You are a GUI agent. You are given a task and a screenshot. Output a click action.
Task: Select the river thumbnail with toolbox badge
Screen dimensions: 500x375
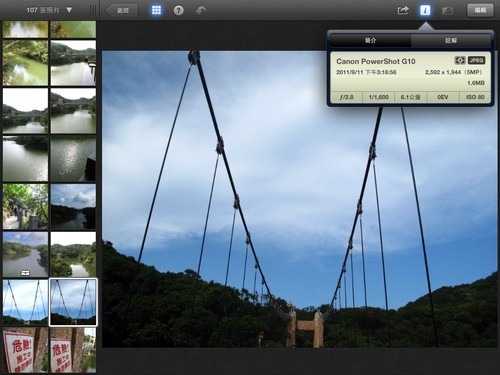click(x=25, y=254)
